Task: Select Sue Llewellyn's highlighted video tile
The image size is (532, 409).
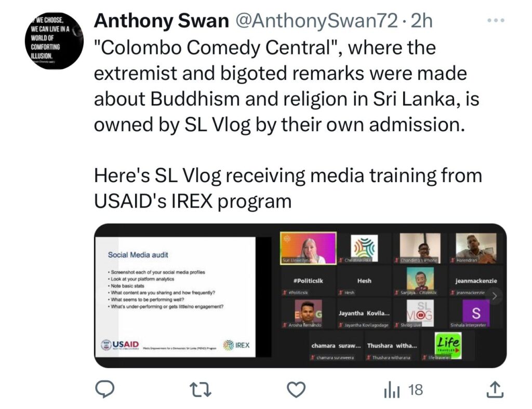Action: click(308, 248)
